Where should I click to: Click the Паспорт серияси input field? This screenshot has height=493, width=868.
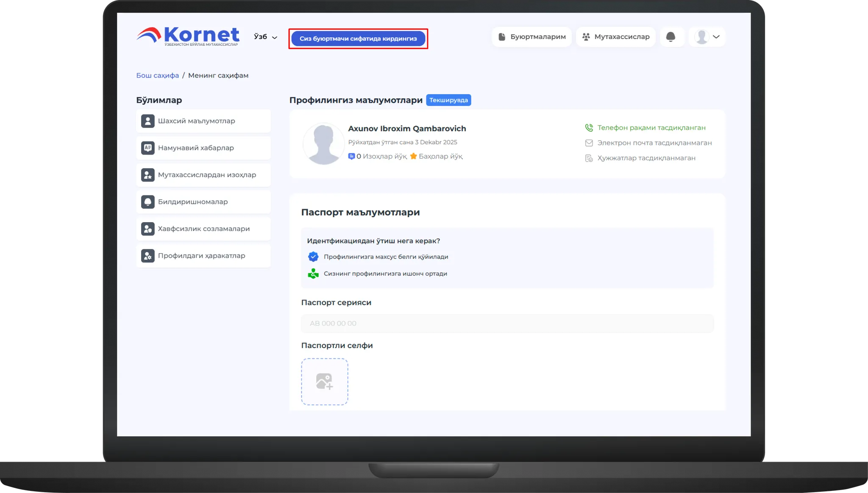[x=507, y=323]
